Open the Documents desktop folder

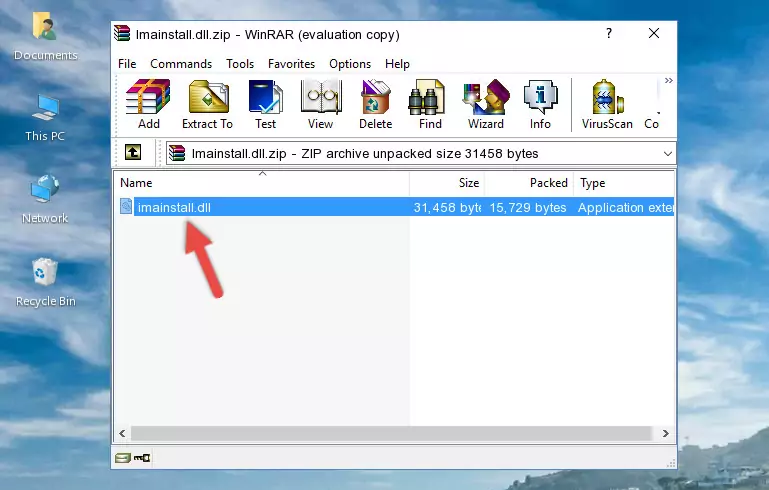pos(45,37)
